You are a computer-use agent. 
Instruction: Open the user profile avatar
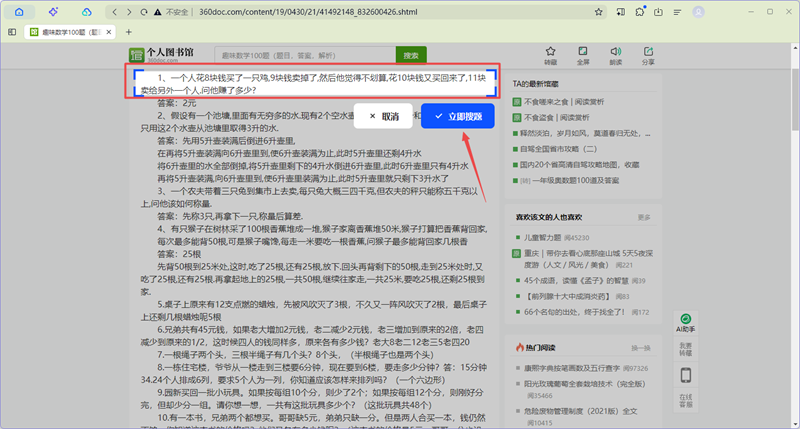point(698,12)
